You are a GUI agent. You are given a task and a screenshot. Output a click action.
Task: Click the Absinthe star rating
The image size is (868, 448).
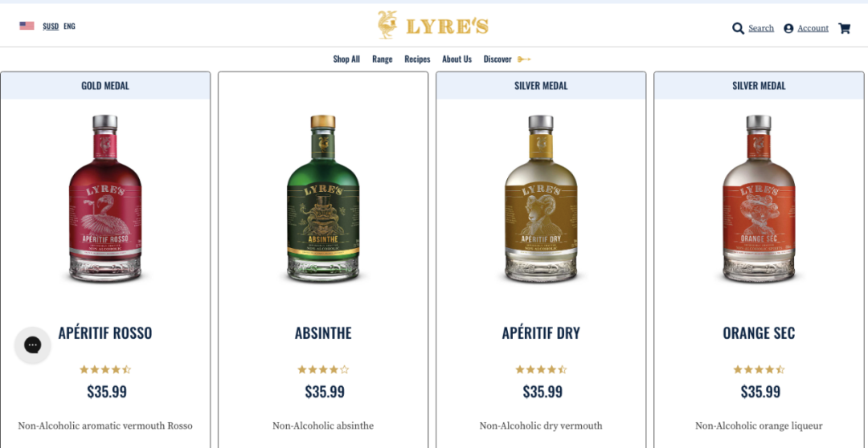tap(323, 369)
